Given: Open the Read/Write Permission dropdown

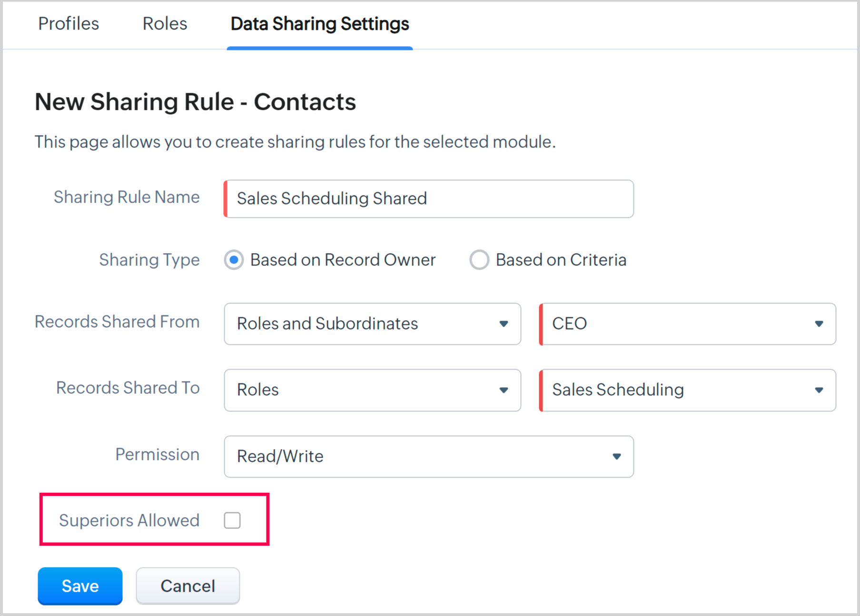Looking at the screenshot, I should 428,457.
